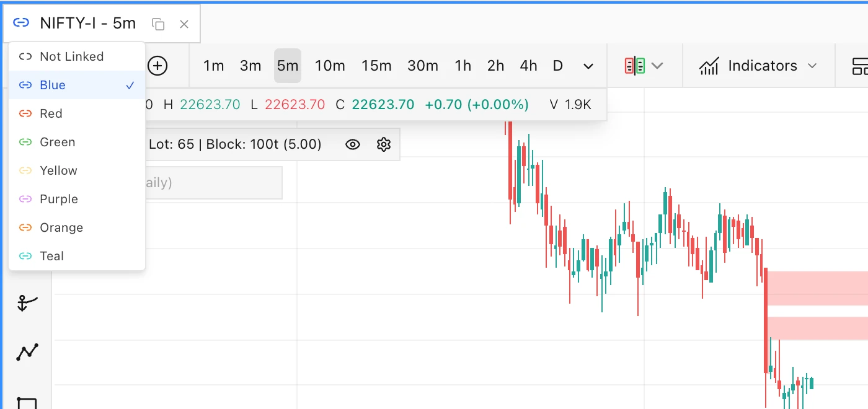Switch to the 4h timeframe
The width and height of the screenshot is (868, 409).
(529, 66)
